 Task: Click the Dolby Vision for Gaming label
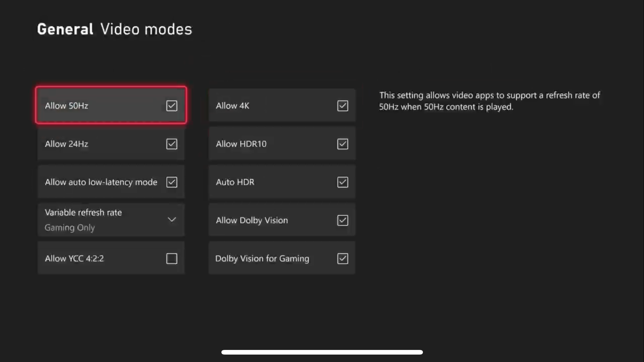pyautogui.click(x=262, y=258)
